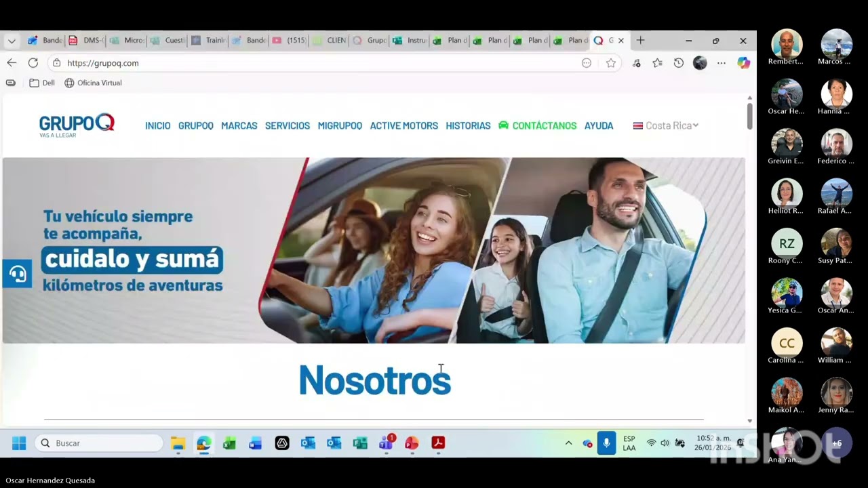The height and width of the screenshot is (488, 868).
Task: Open the MIGRUPOQ menu item
Action: coord(340,125)
